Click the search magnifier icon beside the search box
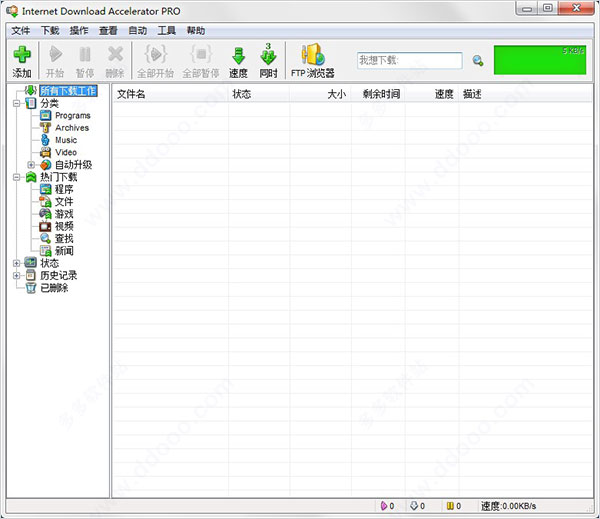 [x=478, y=60]
